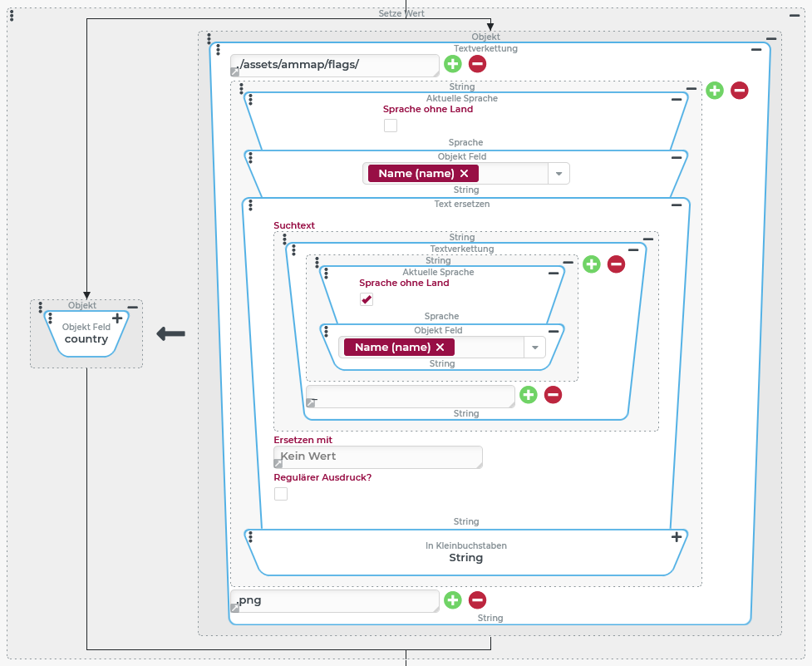Click red minus next to ./assets/ammap/flags/ field
The image size is (812, 666).
pos(477,64)
